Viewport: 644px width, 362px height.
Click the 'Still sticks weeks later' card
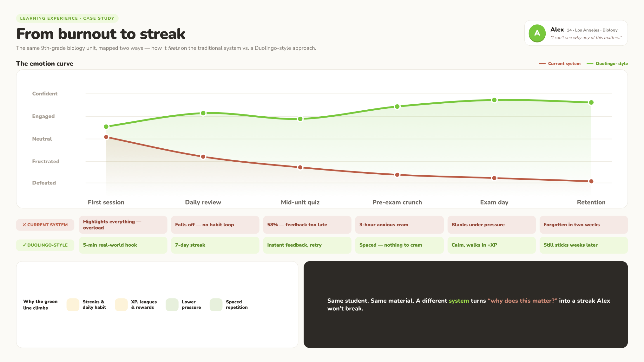(584, 245)
